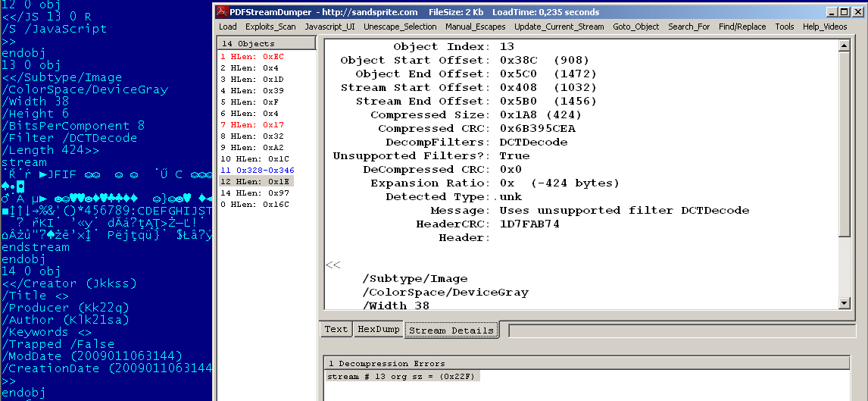Click '/ColorSpace/DeviceGray' in details pane
The width and height of the screenshot is (868, 401).
445,293
